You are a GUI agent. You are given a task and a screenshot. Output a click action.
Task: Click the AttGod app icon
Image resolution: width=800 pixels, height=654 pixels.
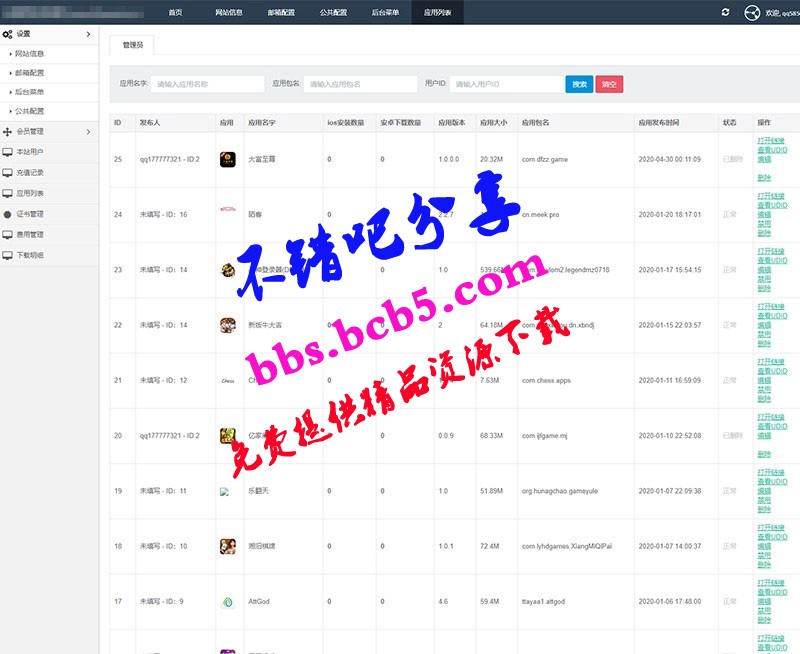[x=227, y=601]
